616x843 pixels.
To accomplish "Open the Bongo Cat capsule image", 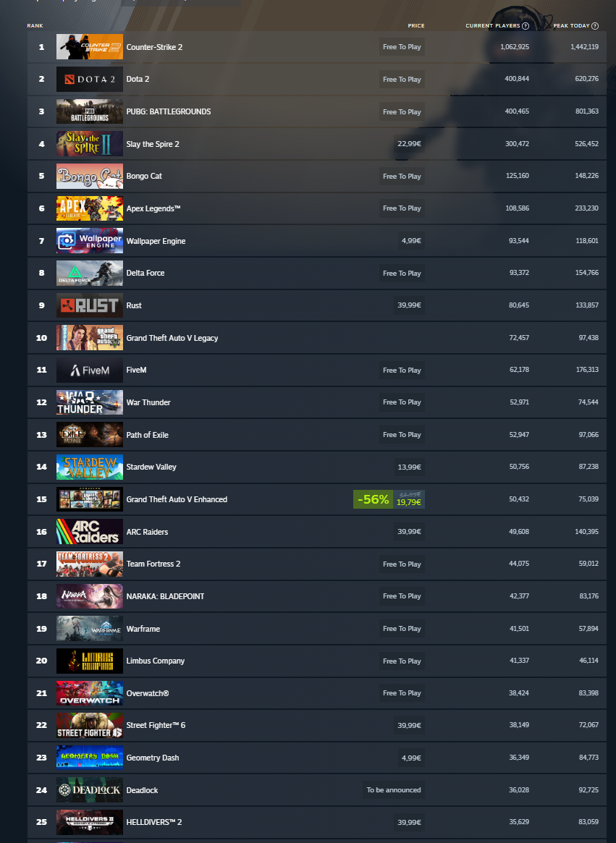I will tap(90, 177).
